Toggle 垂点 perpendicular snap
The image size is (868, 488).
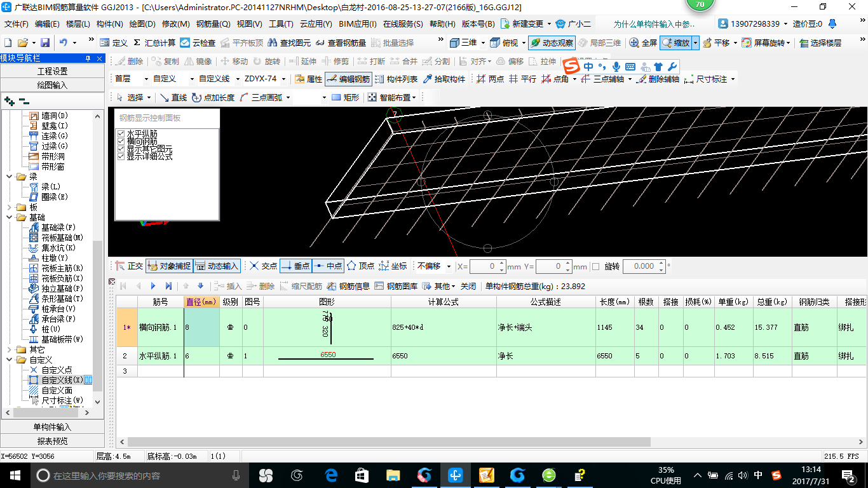295,266
